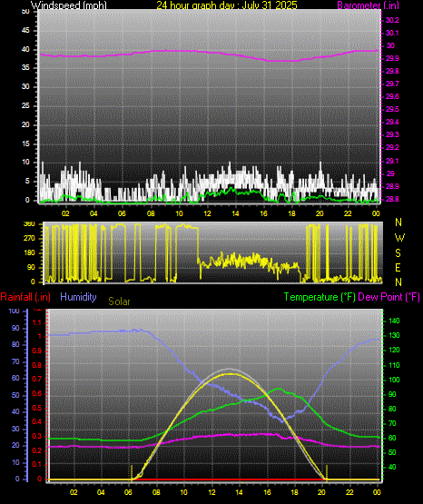
Task: Click the 90 humidity axis value
Action: (15, 328)
